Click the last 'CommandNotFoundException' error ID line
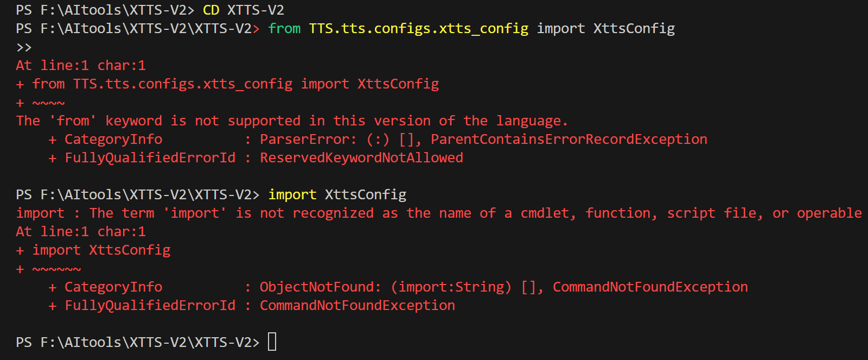868x360 pixels. (357, 305)
